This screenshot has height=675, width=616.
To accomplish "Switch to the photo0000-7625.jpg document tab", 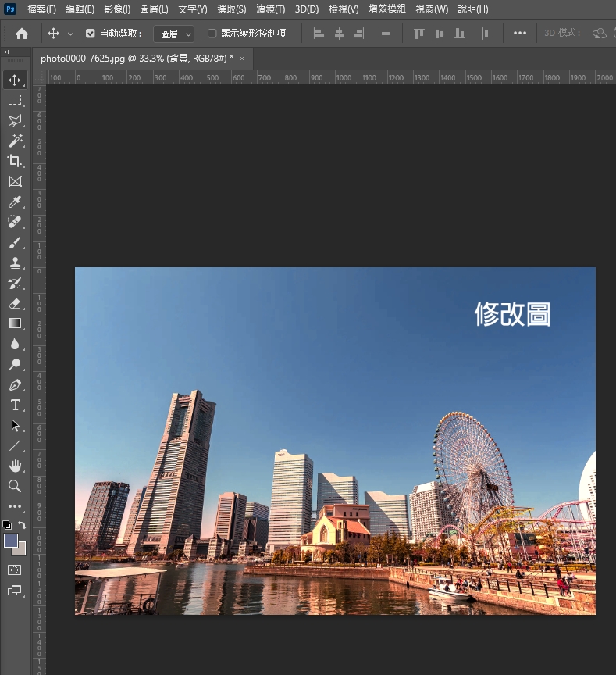I will coord(137,59).
